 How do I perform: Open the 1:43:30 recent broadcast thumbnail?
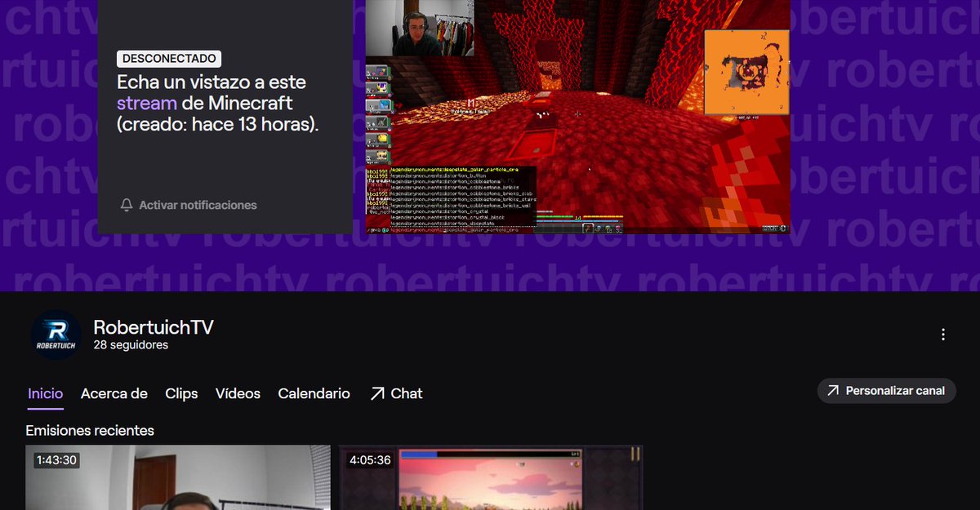(178, 477)
